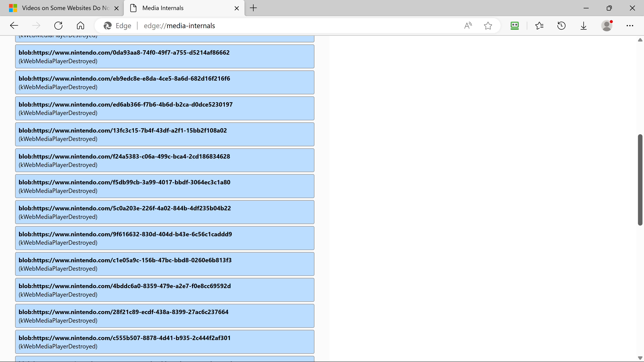This screenshot has width=644, height=362.
Task: Click the page vertical scrollbar thumb
Action: pos(640,180)
